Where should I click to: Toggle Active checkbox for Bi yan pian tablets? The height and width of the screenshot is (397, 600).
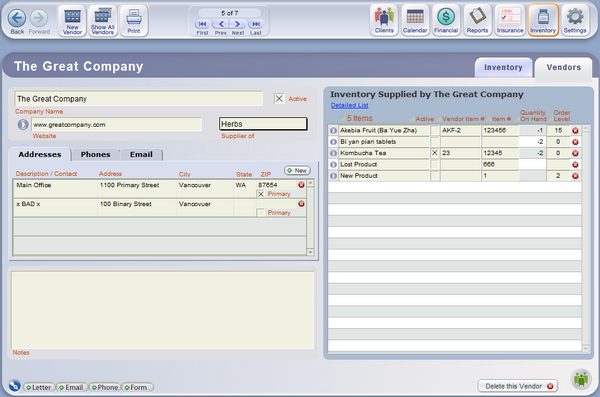pos(435,142)
